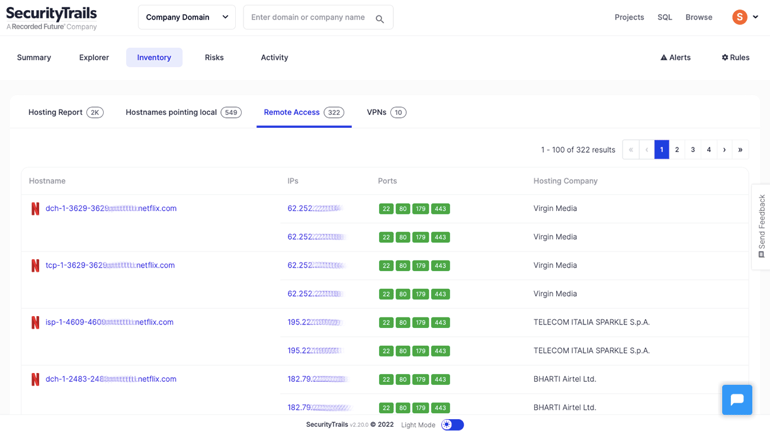Show Hostnames pointing local sub-tab

coord(183,112)
